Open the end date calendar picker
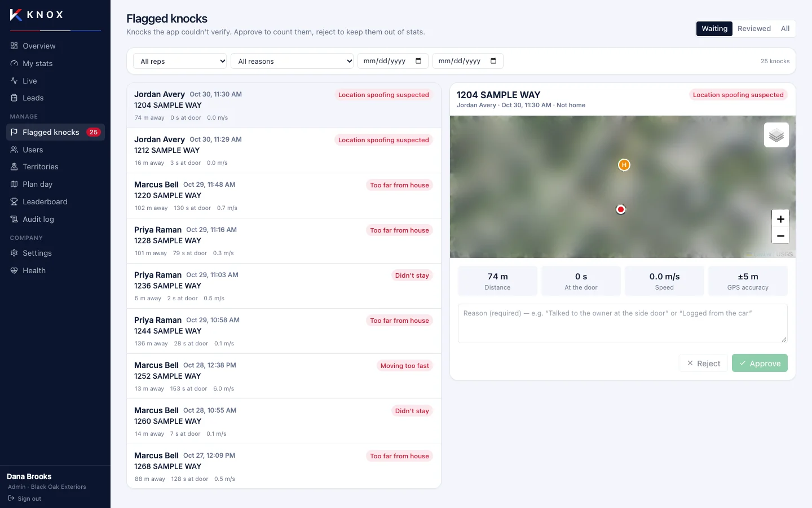Screen dimensions: 812x508 point(493,61)
